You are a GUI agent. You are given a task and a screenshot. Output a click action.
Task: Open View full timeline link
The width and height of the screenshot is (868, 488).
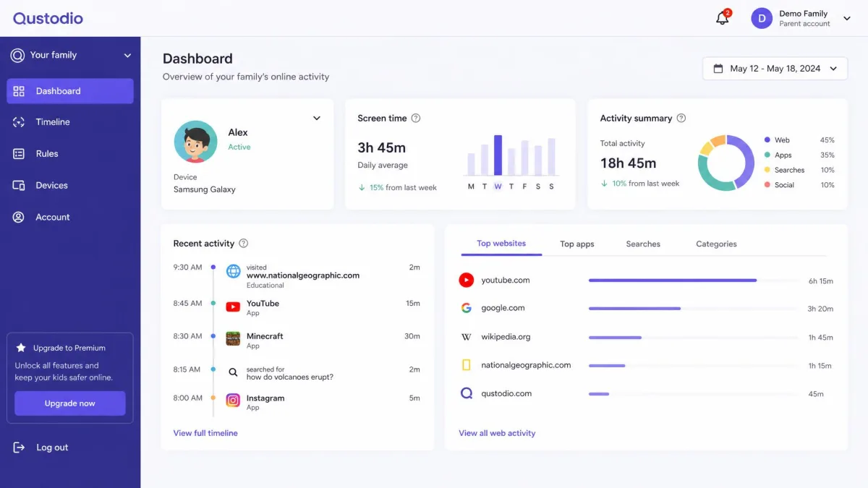click(x=205, y=433)
